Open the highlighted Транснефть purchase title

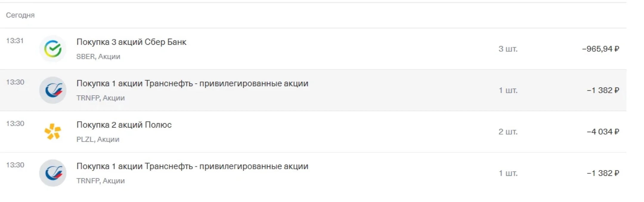coord(192,83)
